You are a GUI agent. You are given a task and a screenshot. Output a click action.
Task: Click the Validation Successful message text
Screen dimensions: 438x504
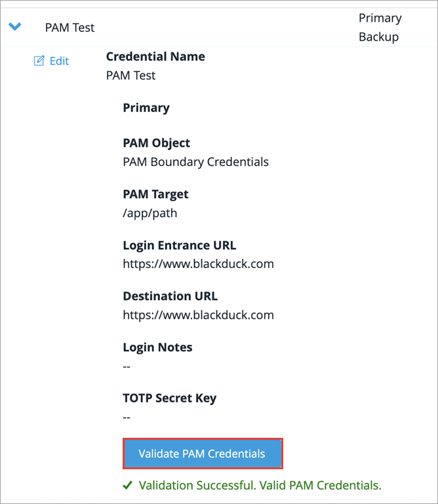260,486
